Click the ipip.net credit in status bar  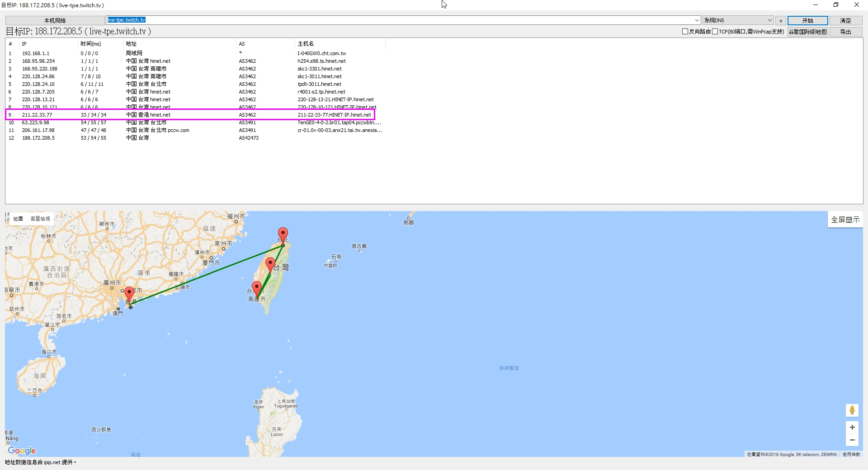pos(52,462)
